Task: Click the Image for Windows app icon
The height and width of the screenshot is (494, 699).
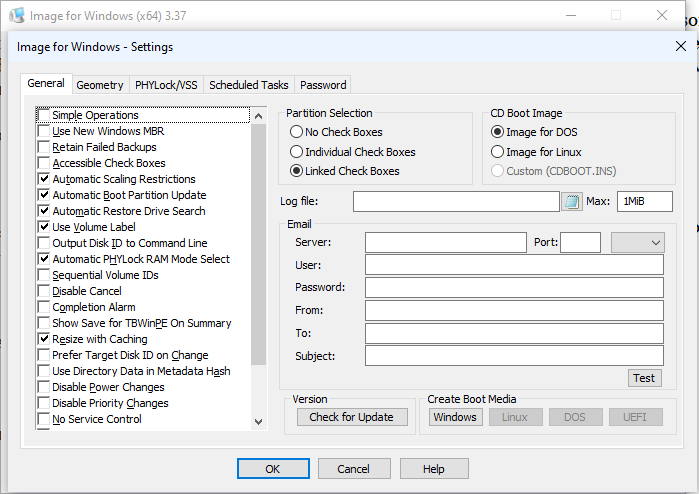Action: [17, 15]
